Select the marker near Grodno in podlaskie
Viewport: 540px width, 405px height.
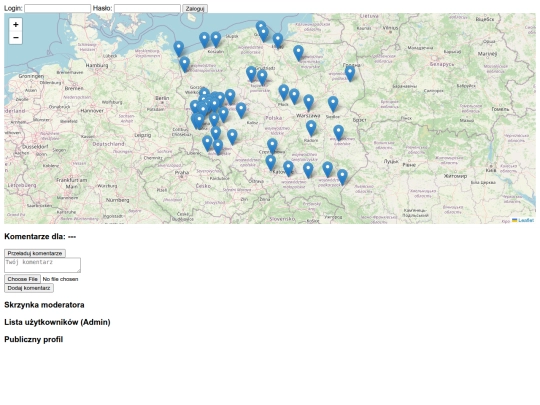pos(350,74)
